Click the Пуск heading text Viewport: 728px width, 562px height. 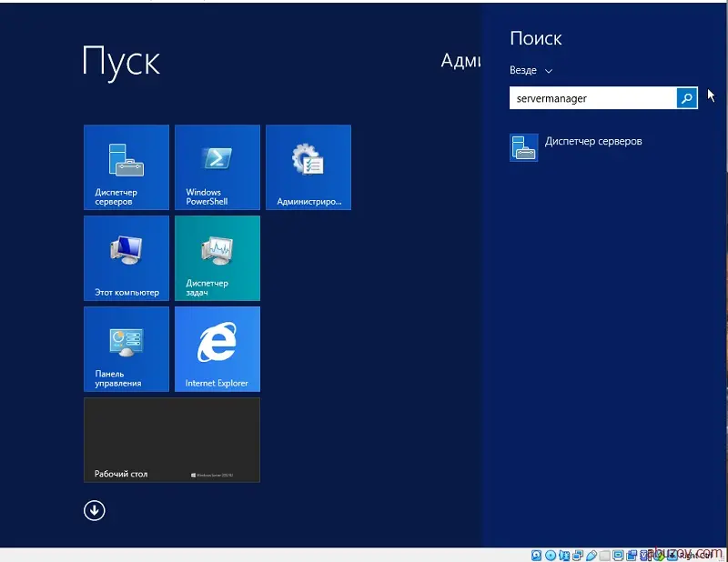[x=121, y=61]
